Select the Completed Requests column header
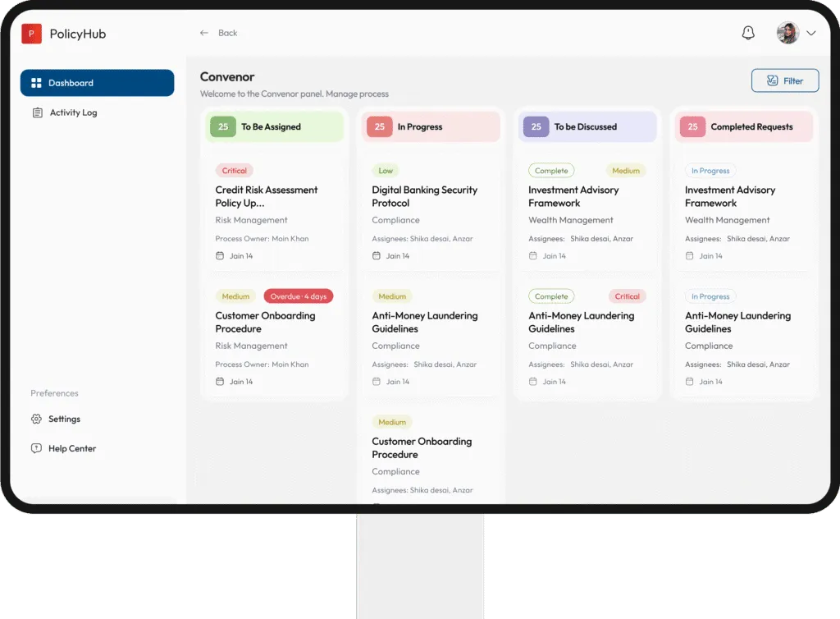 (x=743, y=126)
